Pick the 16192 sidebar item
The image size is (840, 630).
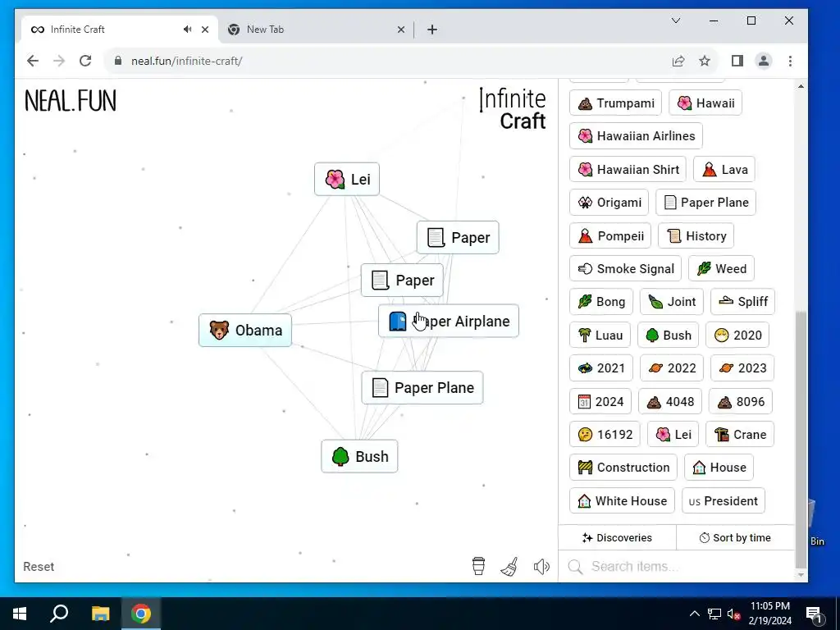(605, 435)
